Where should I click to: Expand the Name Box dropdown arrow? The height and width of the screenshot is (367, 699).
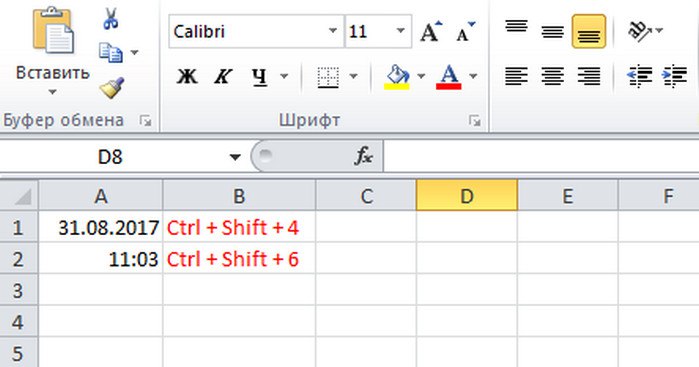click(x=235, y=157)
